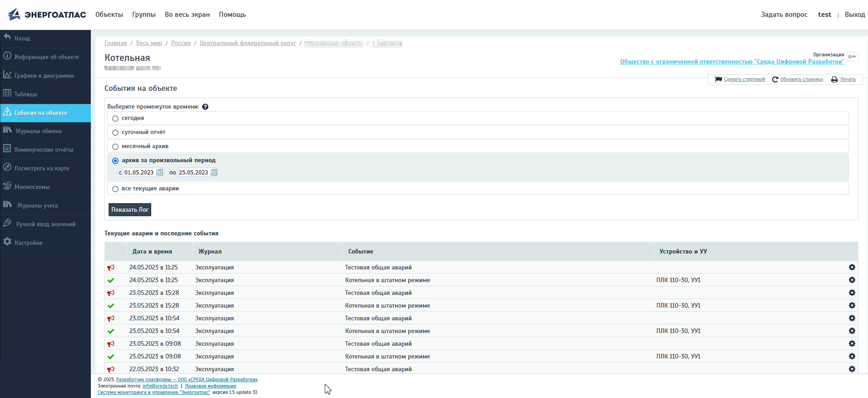Click the Обновить страницу refresh icon

775,80
